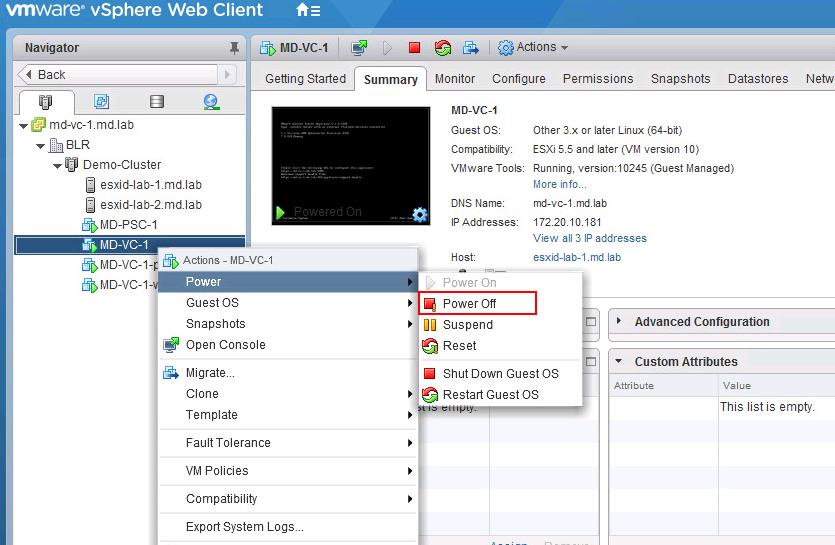Collapse the Custom Attributes panel
The height and width of the screenshot is (545, 835).
coord(619,361)
